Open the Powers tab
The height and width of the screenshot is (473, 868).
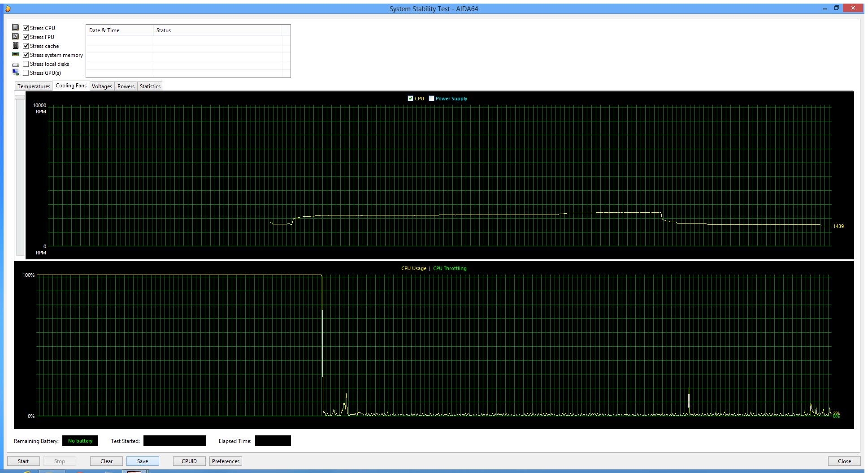point(126,86)
